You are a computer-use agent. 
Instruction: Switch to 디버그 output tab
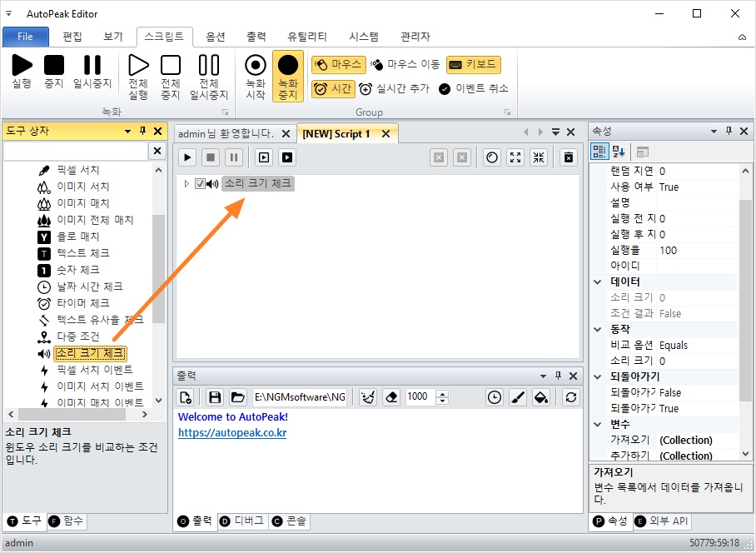242,521
